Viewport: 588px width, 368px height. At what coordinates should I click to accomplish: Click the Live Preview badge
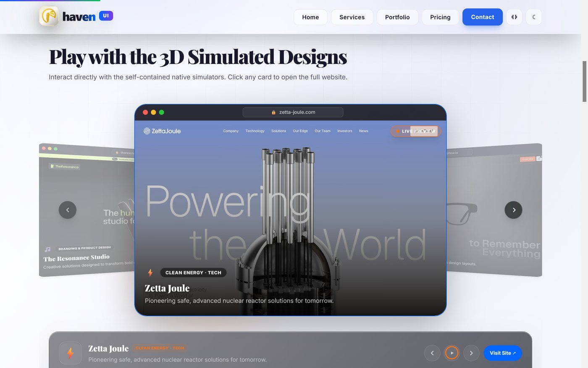point(415,131)
